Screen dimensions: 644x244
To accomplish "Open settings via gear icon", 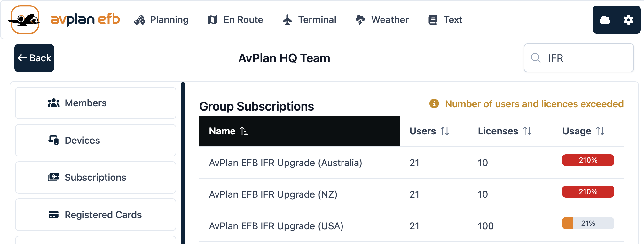I will tap(628, 20).
